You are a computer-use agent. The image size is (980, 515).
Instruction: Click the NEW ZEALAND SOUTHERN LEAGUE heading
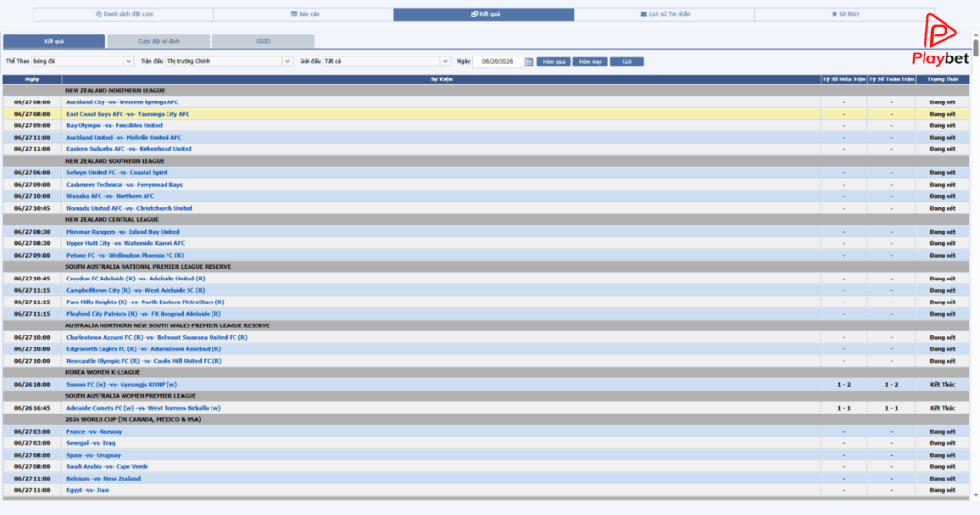(115, 161)
